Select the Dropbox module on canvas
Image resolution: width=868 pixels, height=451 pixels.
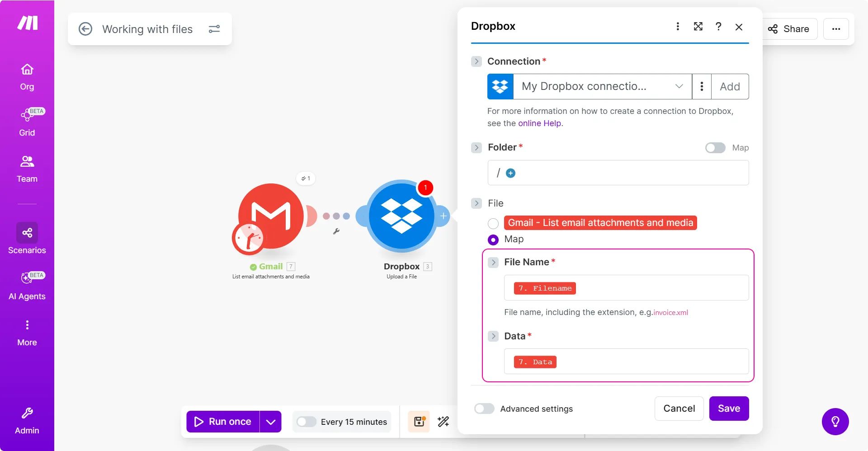click(401, 216)
